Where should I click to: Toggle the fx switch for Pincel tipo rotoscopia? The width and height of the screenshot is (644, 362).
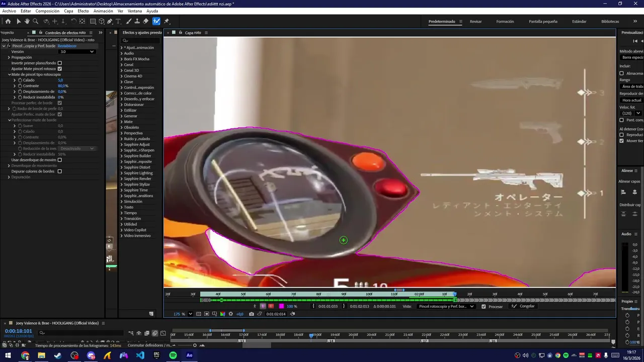point(9,46)
